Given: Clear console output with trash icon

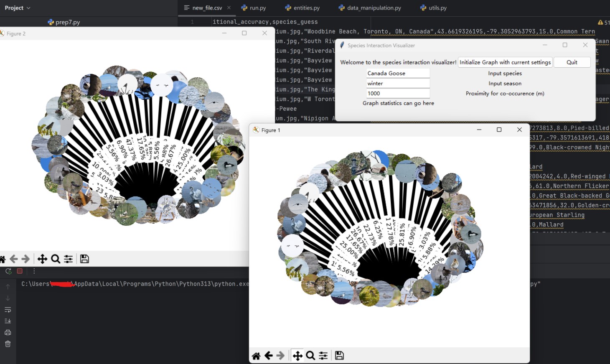Looking at the screenshot, I should pyautogui.click(x=8, y=344).
